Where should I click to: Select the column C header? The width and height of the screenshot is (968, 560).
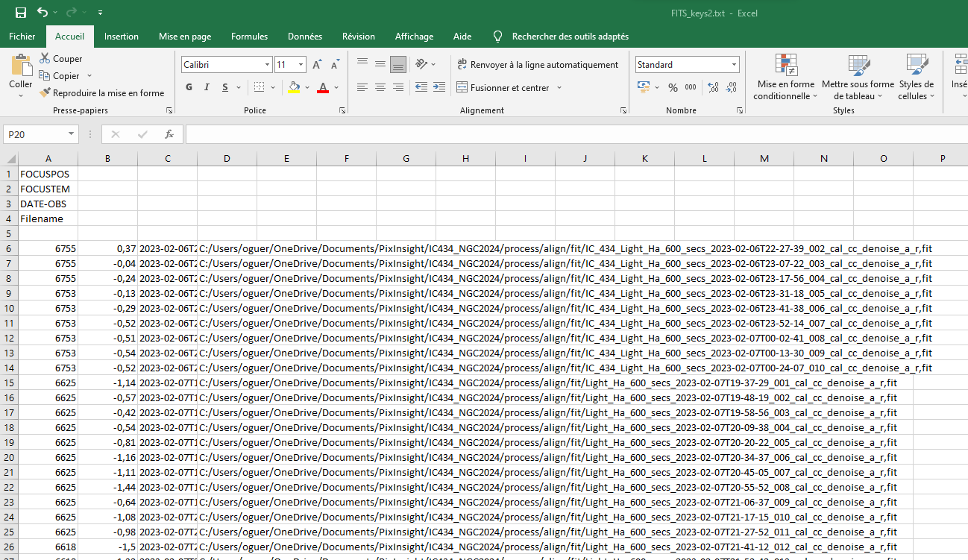pos(167,159)
